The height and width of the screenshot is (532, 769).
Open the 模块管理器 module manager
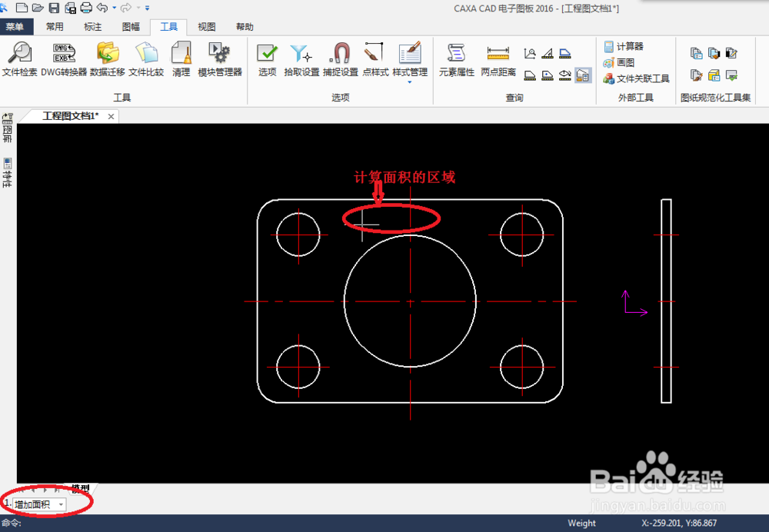(x=220, y=59)
